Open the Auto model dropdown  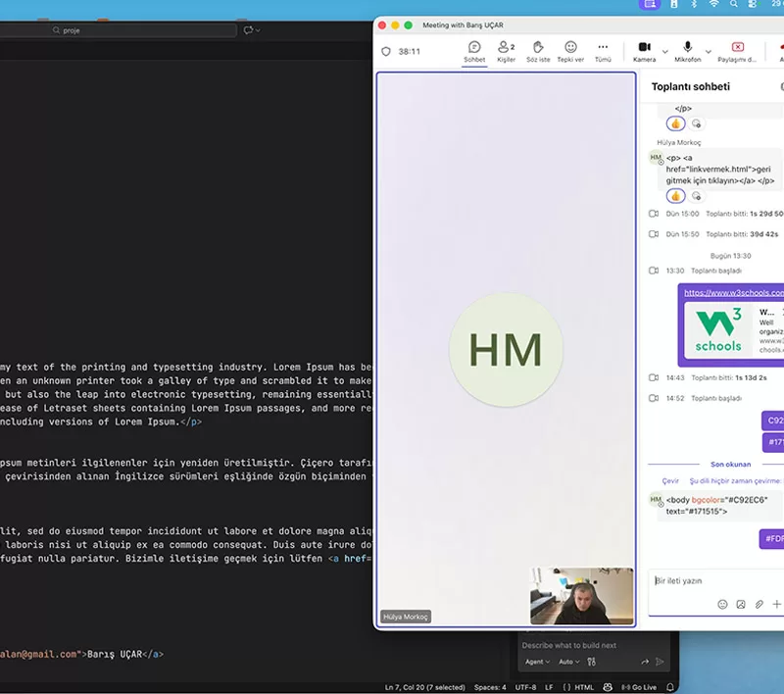pyautogui.click(x=569, y=662)
